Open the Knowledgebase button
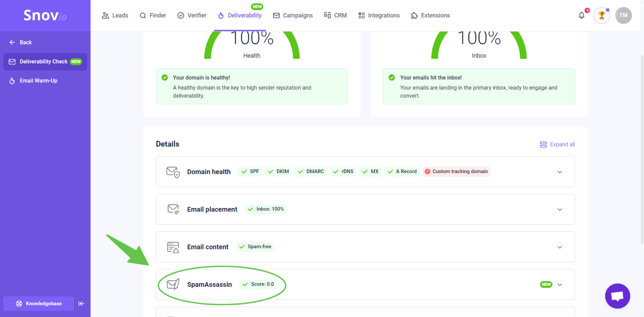644x317 pixels. click(x=39, y=304)
